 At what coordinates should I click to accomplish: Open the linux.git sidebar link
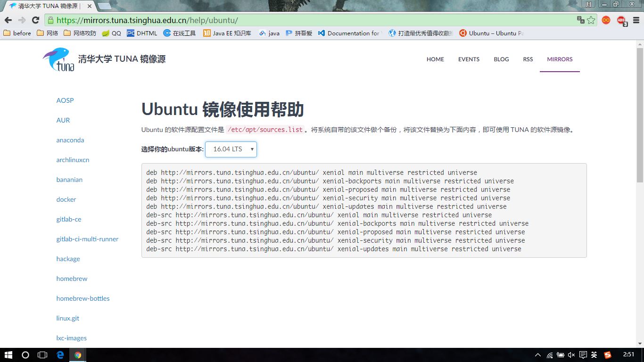click(68, 318)
